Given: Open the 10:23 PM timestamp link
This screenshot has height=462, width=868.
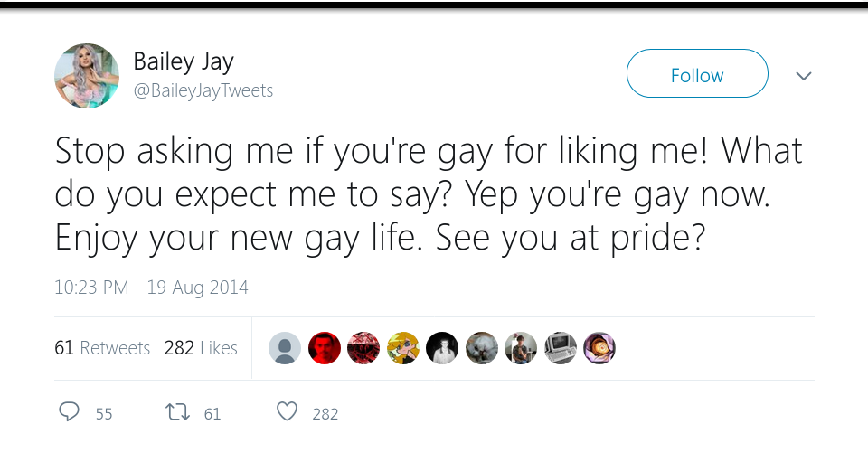Looking at the screenshot, I should pos(151,288).
